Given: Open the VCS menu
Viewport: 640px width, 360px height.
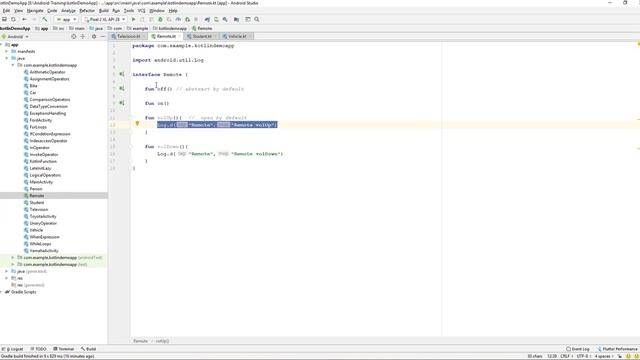Looking at the screenshot, I should [x=141, y=11].
